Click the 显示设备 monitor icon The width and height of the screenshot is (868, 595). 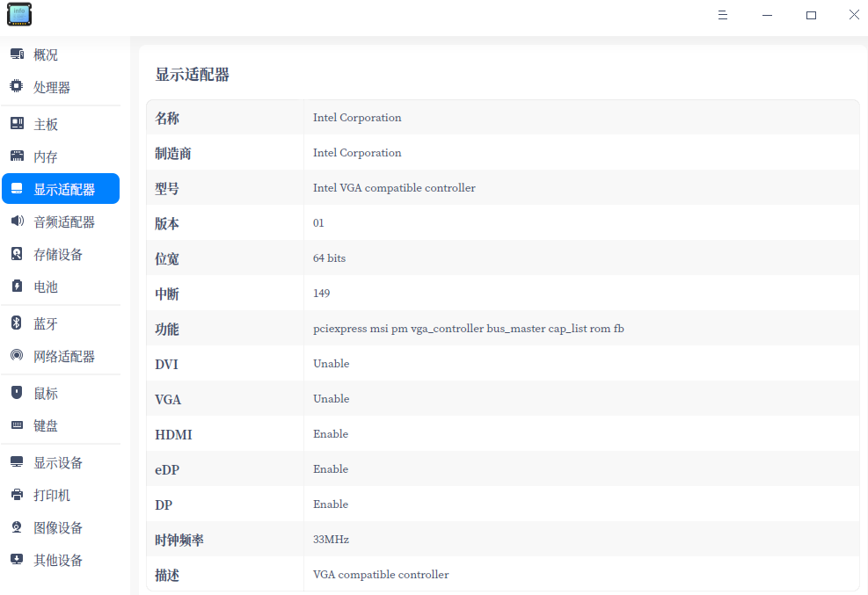click(x=18, y=461)
